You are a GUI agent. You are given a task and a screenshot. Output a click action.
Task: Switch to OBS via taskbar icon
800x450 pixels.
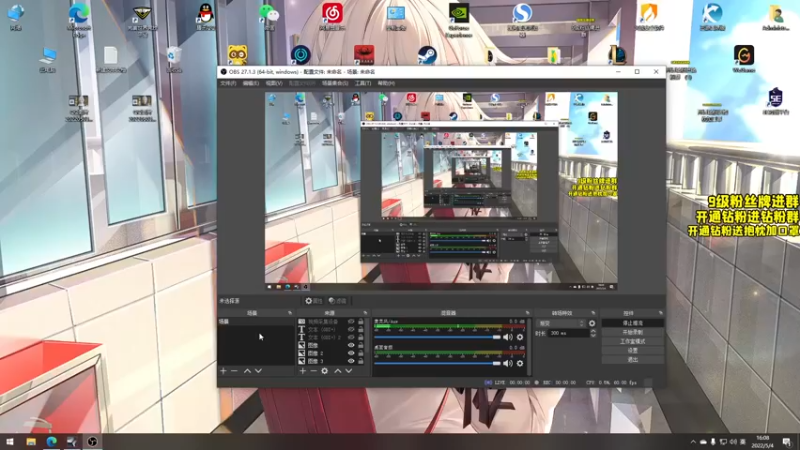[x=92, y=441]
